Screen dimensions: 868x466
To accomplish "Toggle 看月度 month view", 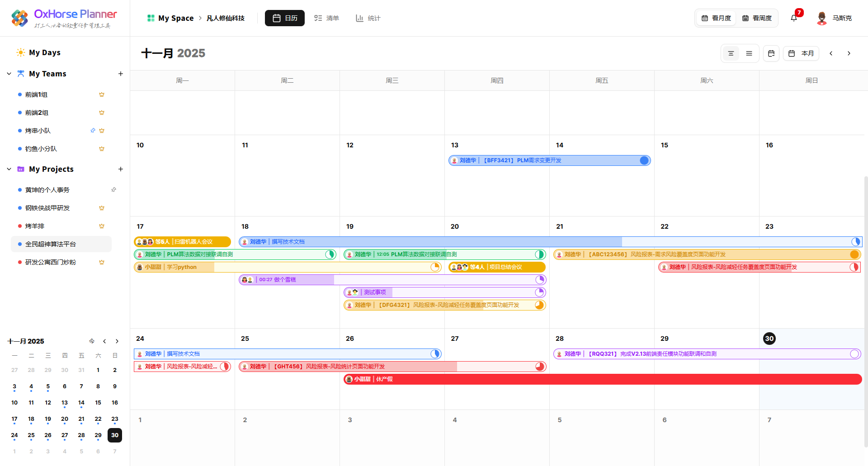I will (716, 18).
